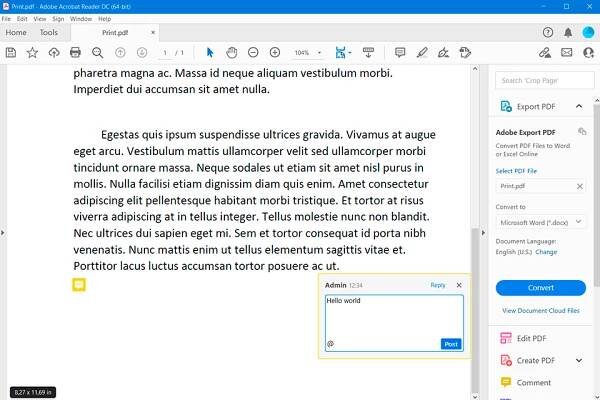This screenshot has height=400, width=600.
Task: Open the Edit menu
Action: coord(22,19)
